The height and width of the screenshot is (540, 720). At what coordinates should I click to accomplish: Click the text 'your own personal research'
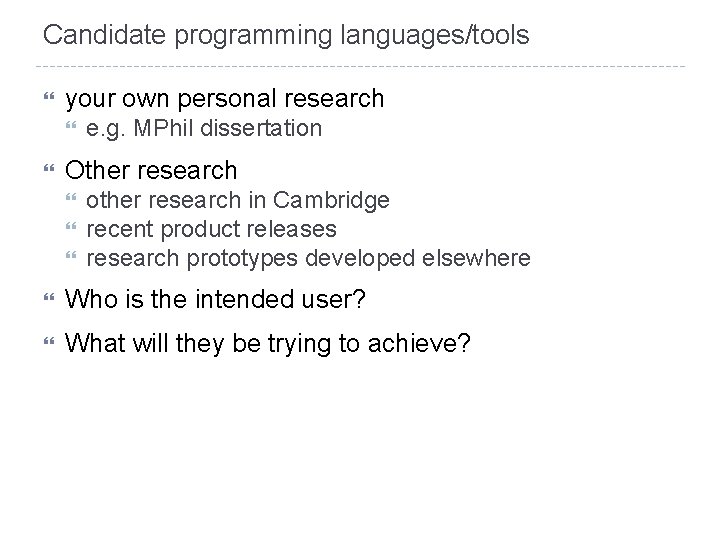click(224, 98)
